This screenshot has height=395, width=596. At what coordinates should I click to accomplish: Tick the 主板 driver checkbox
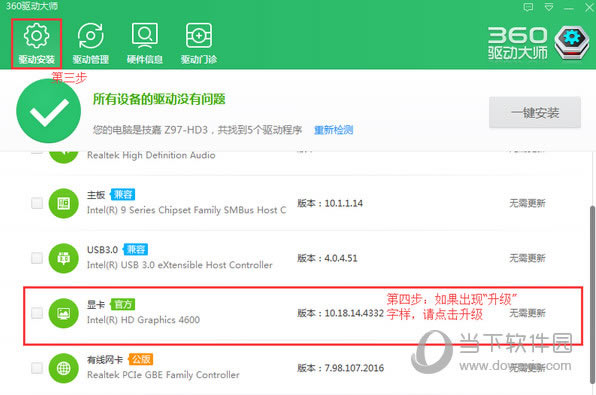(x=37, y=203)
